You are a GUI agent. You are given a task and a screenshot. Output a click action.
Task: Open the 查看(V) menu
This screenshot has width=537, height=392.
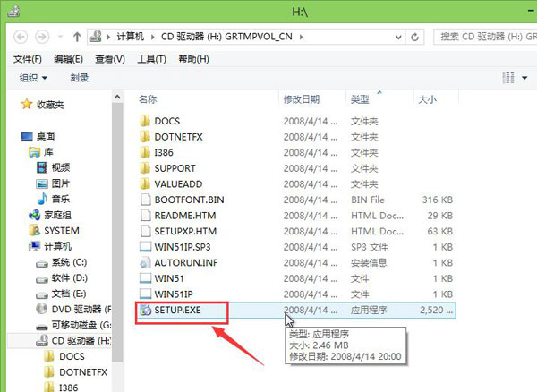(x=109, y=59)
